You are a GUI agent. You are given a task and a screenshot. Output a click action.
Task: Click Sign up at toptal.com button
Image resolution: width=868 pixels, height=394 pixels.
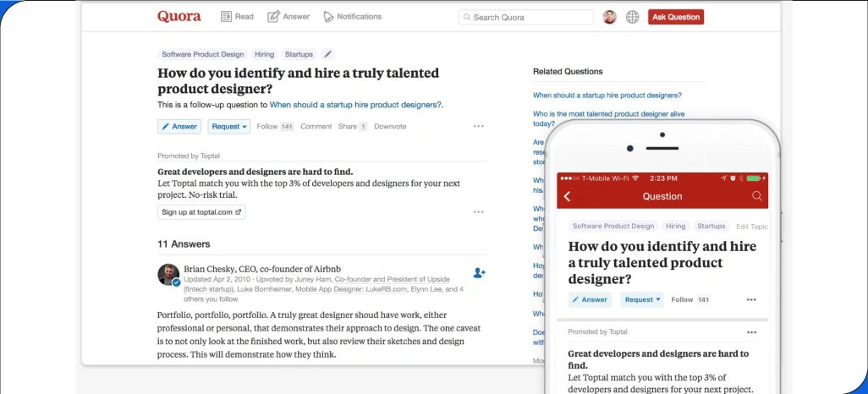tap(201, 212)
